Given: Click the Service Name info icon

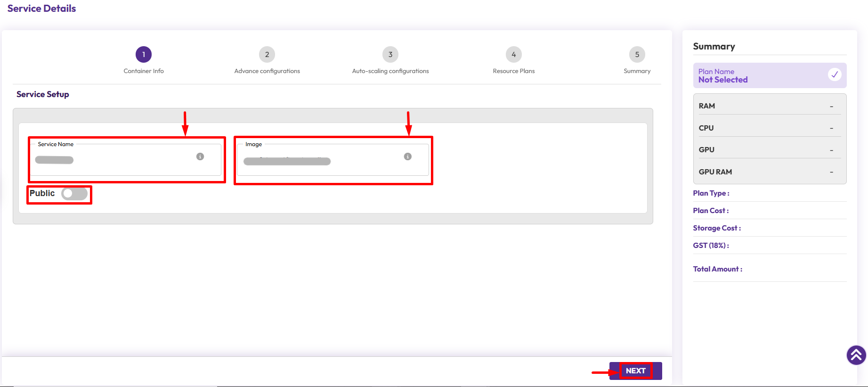Looking at the screenshot, I should click(200, 156).
